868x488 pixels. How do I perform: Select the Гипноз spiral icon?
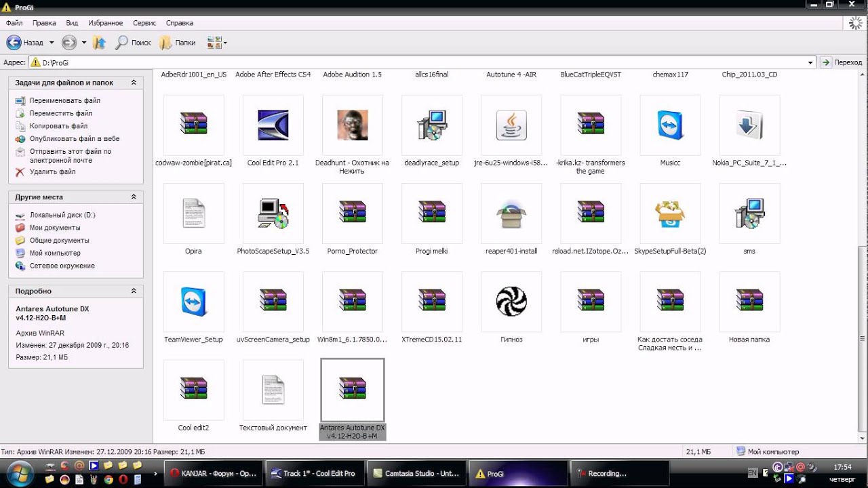coord(511,302)
